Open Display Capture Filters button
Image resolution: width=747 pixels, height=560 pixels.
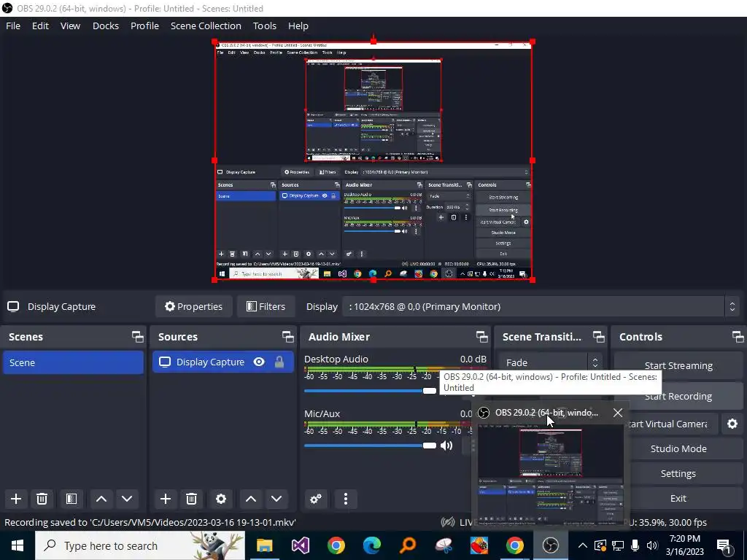[x=266, y=306]
